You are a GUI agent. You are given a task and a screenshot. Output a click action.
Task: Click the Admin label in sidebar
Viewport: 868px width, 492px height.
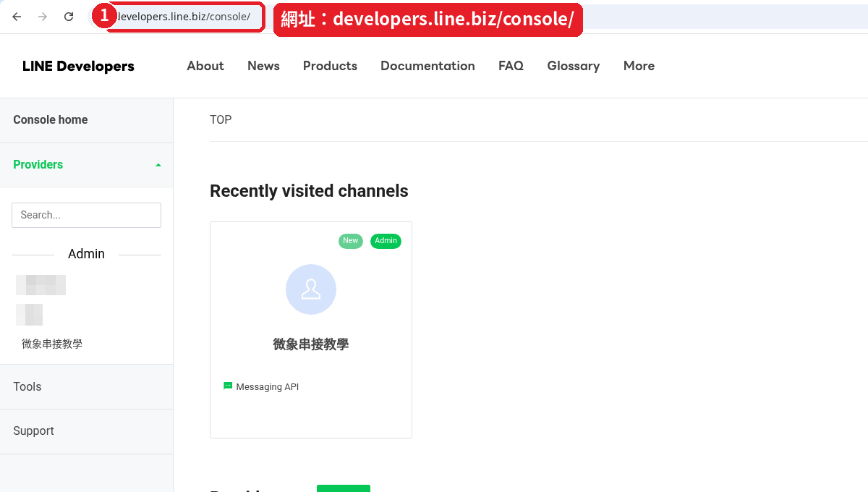pyautogui.click(x=86, y=254)
